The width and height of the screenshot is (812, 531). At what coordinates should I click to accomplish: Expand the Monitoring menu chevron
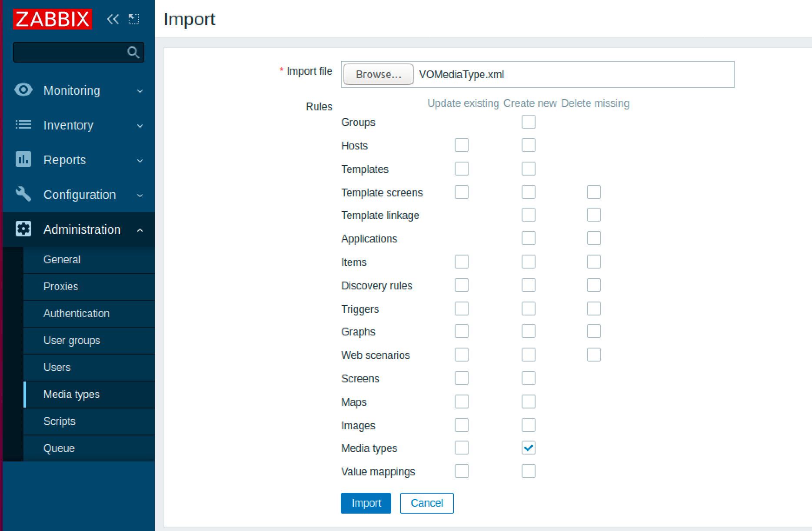pos(140,91)
